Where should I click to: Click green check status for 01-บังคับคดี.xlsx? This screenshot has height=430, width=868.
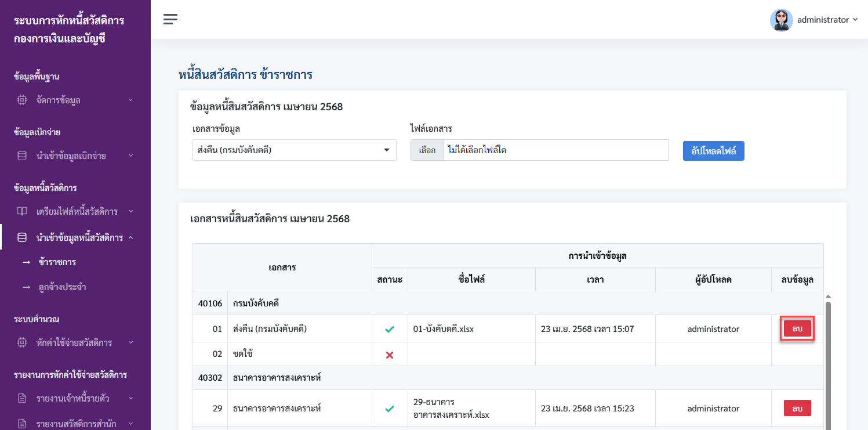(390, 329)
